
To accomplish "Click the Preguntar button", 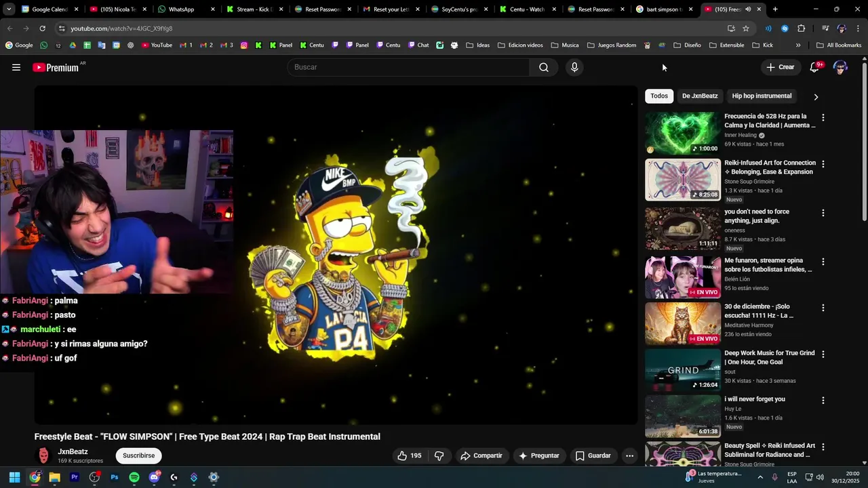I will click(539, 455).
